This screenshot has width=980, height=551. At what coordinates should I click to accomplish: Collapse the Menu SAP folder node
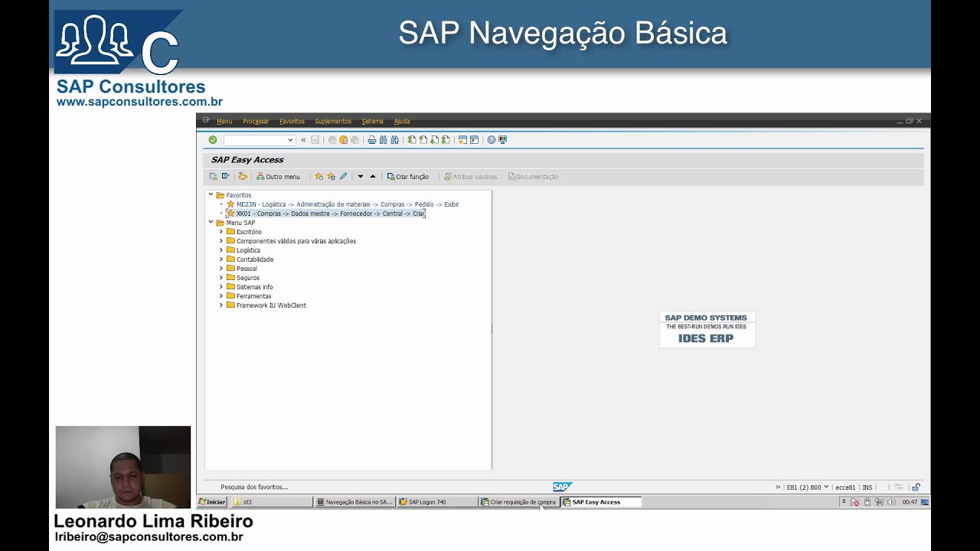pos(211,223)
